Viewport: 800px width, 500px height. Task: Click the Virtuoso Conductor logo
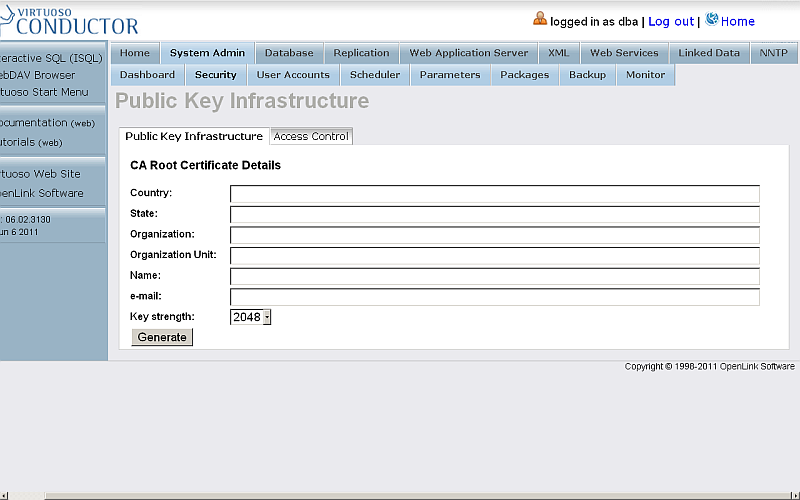pos(70,20)
